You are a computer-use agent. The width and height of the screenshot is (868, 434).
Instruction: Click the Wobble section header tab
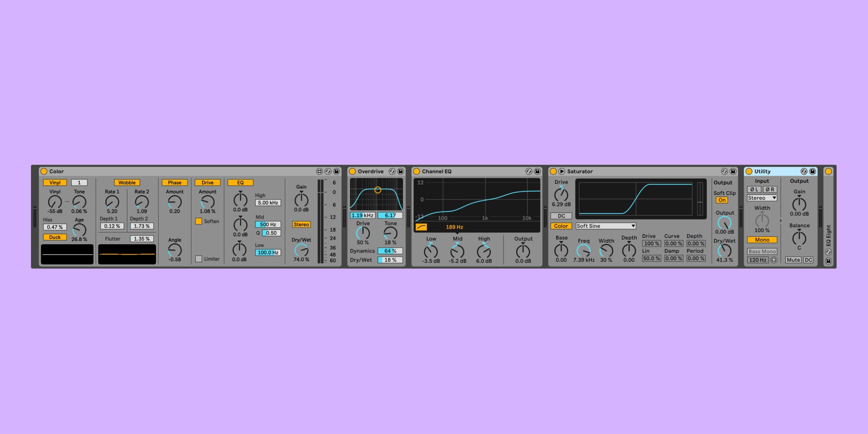(x=127, y=183)
